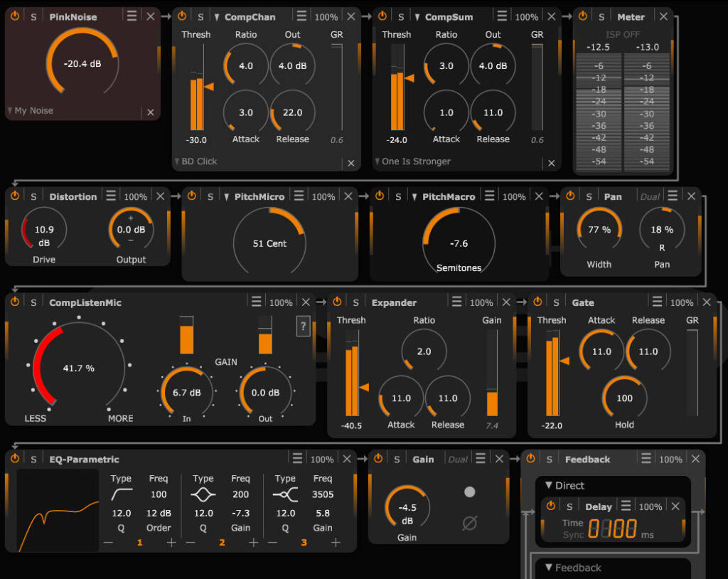Viewport: 728px width, 579px height.
Task: Open the Distortion module hamburger menu
Action: coord(111,196)
